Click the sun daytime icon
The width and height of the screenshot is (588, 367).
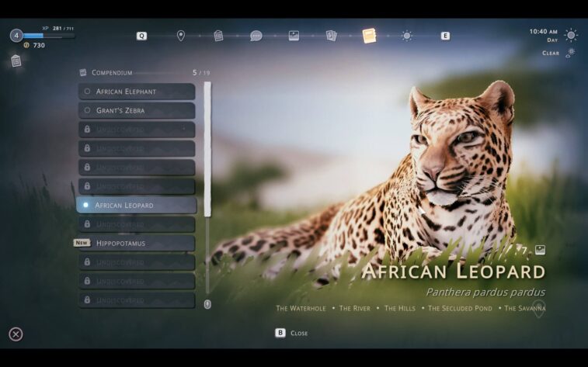pos(571,36)
